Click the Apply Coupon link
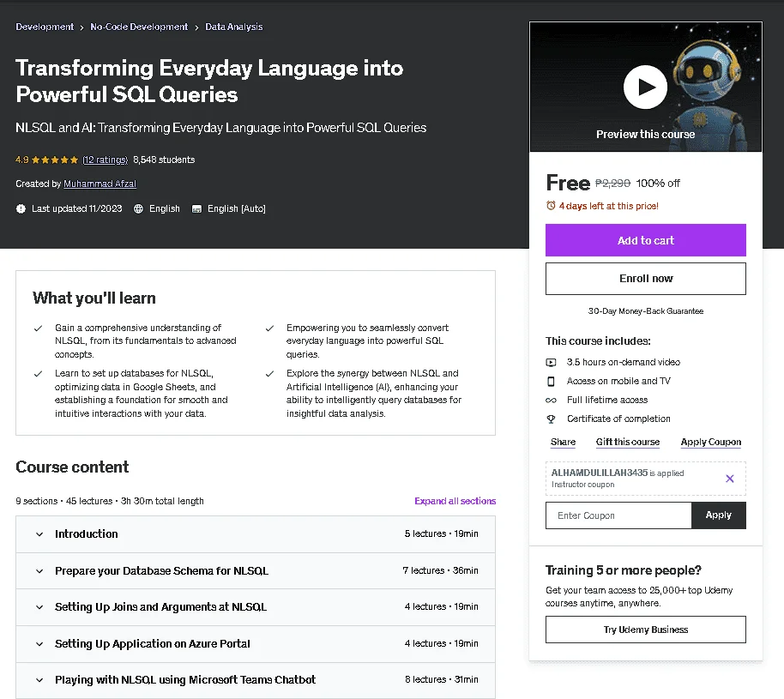The height and width of the screenshot is (699, 784). tap(710, 442)
